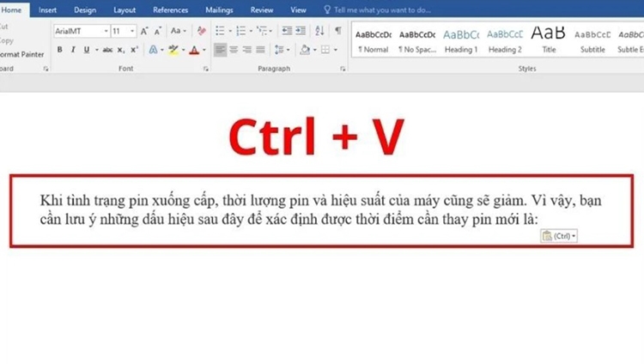Viewport: 644px width, 364px height.
Task: Center align text
Action: pos(234,50)
